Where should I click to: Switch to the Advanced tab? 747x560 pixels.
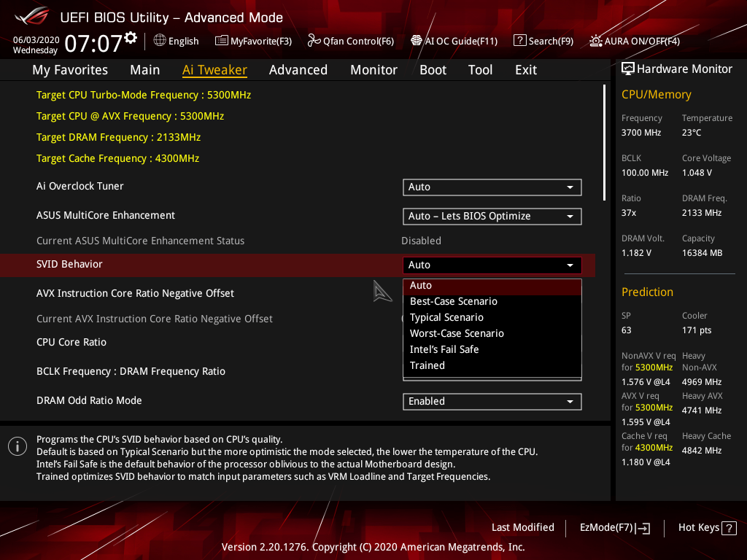pyautogui.click(x=298, y=69)
